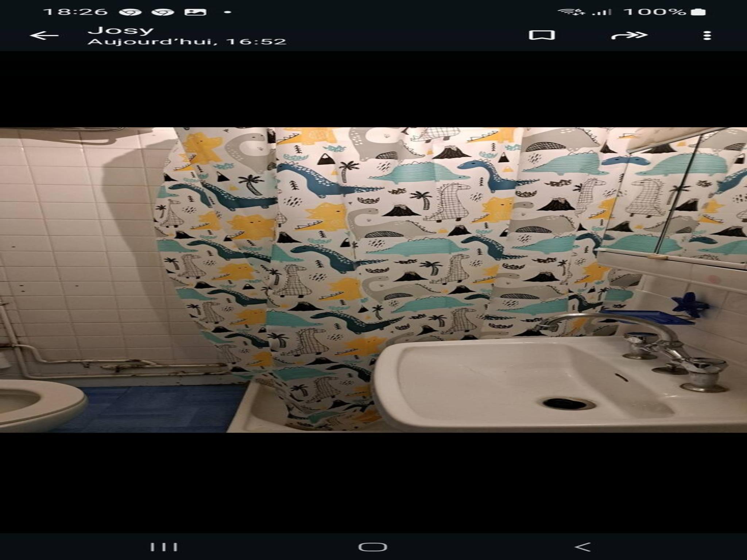Tap the cellular signal bars icon
Viewport: 747px width, 560px height.
601,12
